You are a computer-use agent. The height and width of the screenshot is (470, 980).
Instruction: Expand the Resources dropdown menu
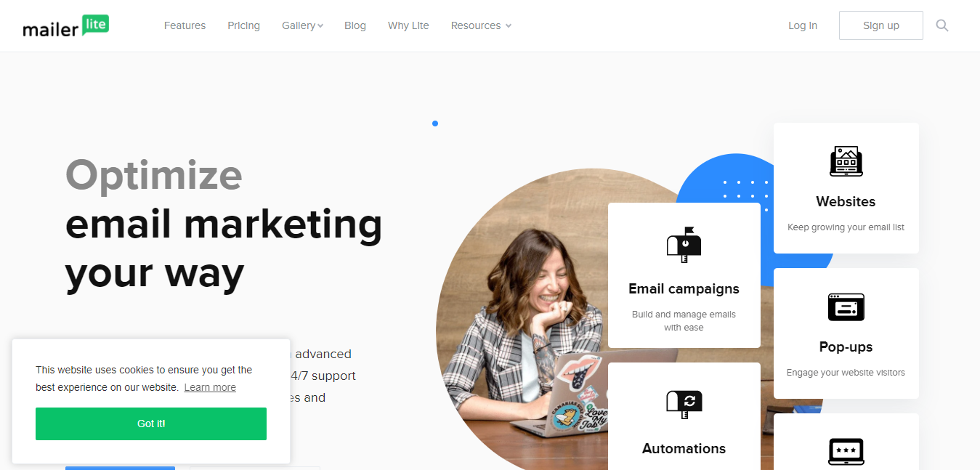(481, 25)
